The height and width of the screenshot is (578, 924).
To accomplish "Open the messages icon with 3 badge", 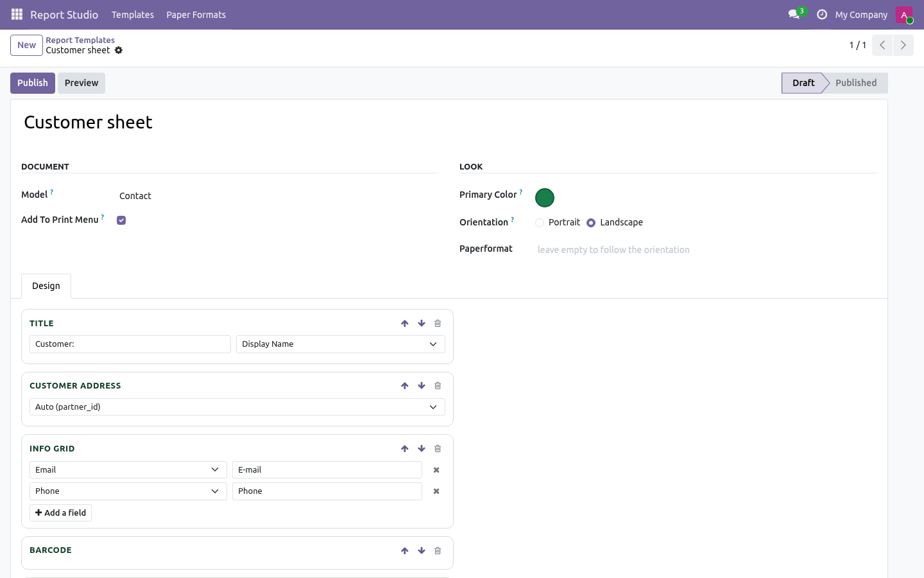I will [796, 14].
